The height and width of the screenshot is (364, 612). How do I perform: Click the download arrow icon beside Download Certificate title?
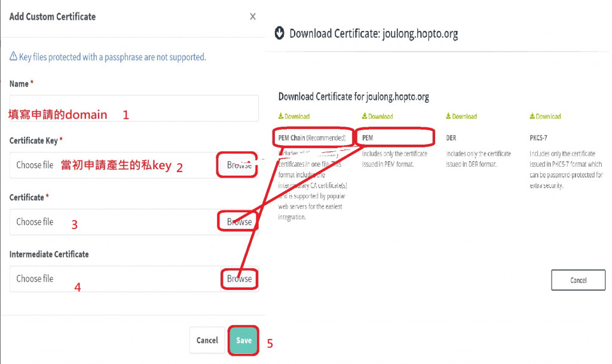tap(280, 33)
